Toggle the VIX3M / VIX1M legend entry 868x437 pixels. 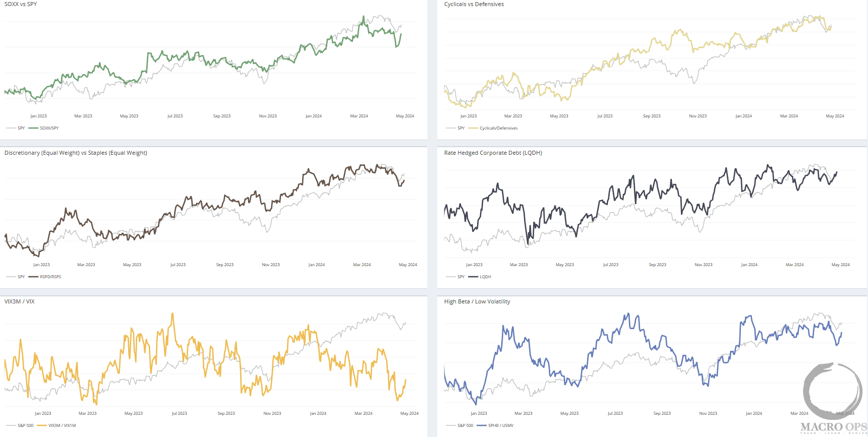(62, 425)
